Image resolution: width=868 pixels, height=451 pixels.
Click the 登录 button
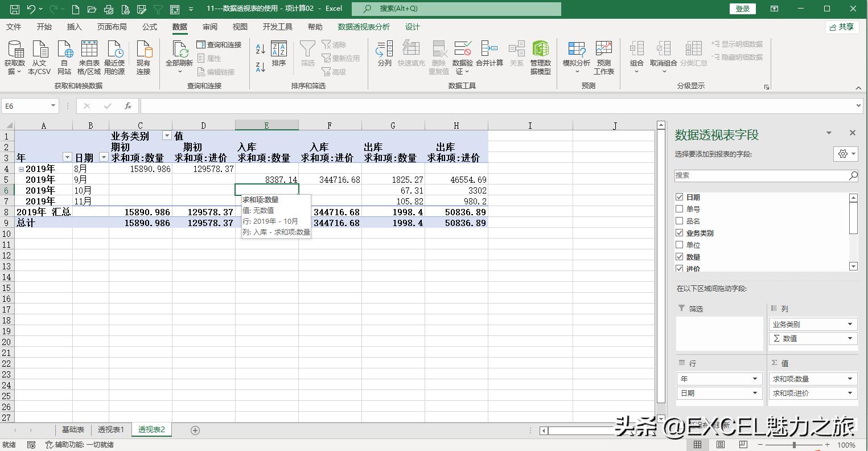click(x=743, y=9)
